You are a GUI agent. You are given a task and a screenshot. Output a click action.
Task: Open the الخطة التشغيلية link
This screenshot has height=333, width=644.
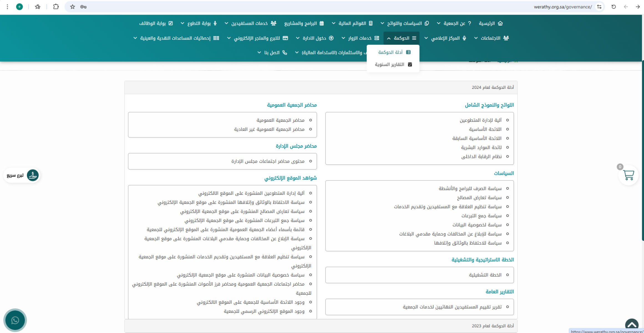pos(485,275)
